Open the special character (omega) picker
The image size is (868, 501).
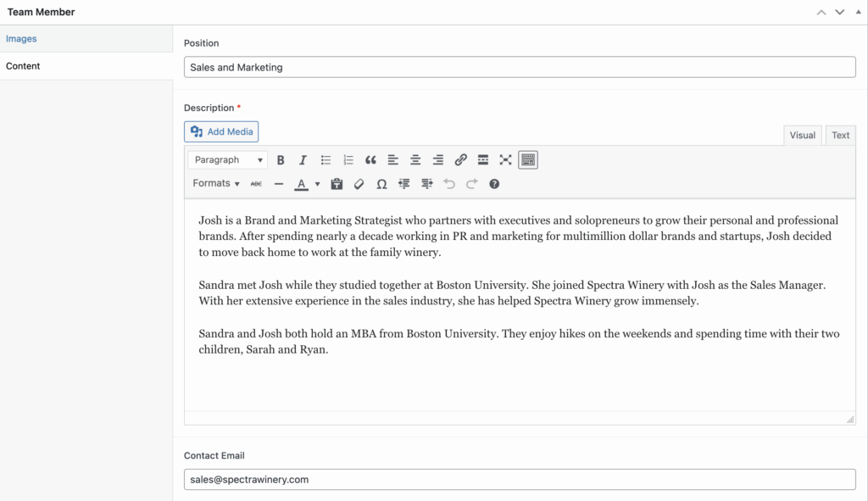[381, 184]
